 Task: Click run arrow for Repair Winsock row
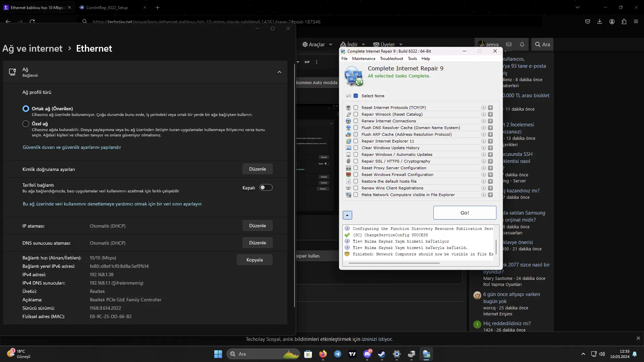[490, 114]
